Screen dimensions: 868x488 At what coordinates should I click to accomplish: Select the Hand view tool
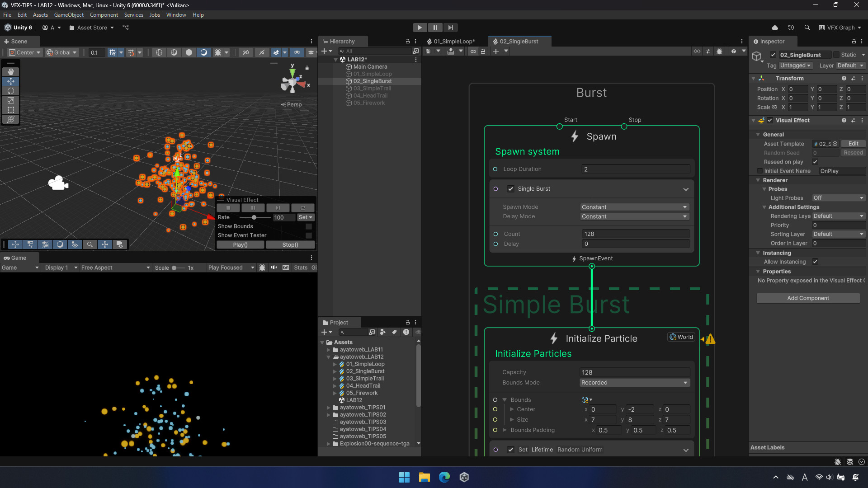click(x=11, y=72)
